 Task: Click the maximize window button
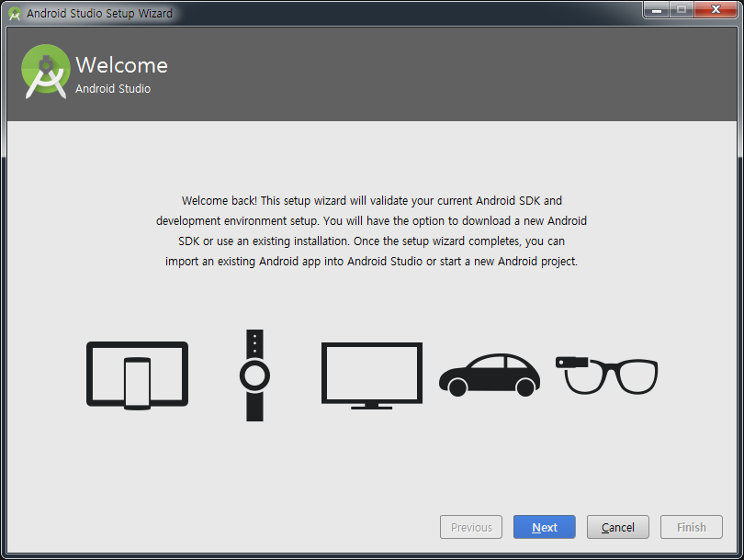coord(682,9)
